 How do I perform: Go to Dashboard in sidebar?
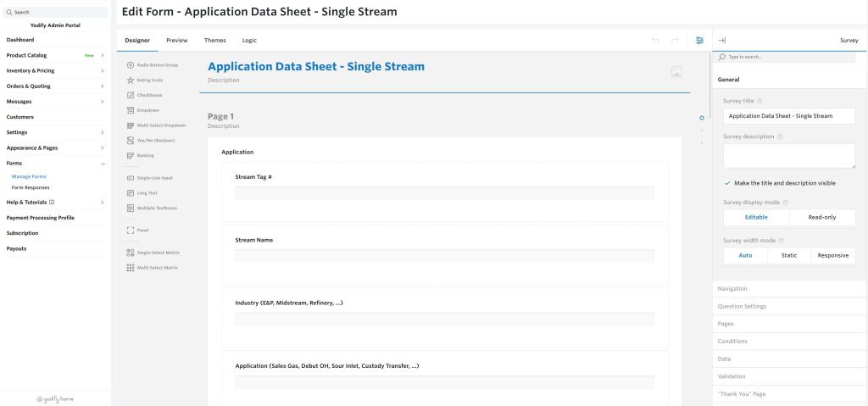point(20,40)
